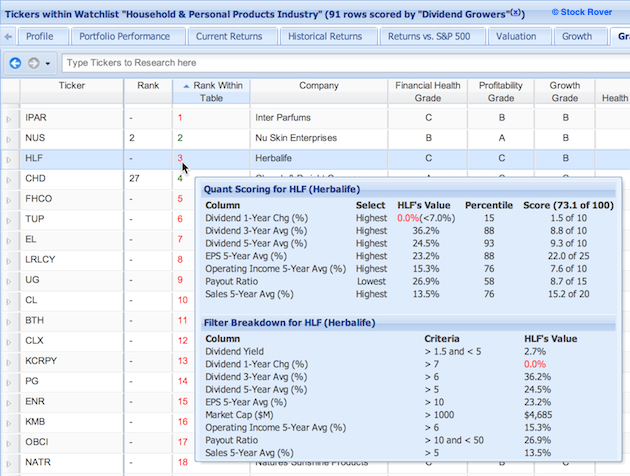Expand the KCRPY row

9,362
